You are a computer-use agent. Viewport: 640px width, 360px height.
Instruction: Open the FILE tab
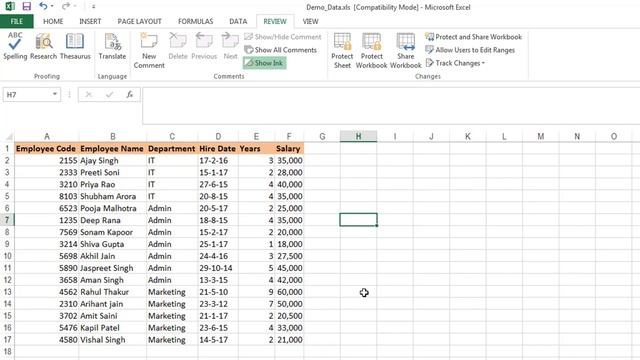point(17,21)
